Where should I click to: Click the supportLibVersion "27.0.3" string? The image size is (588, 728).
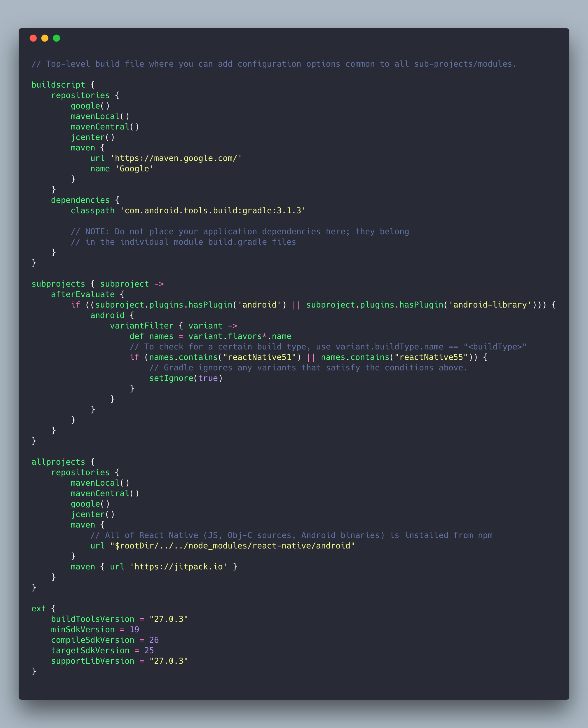(x=169, y=661)
